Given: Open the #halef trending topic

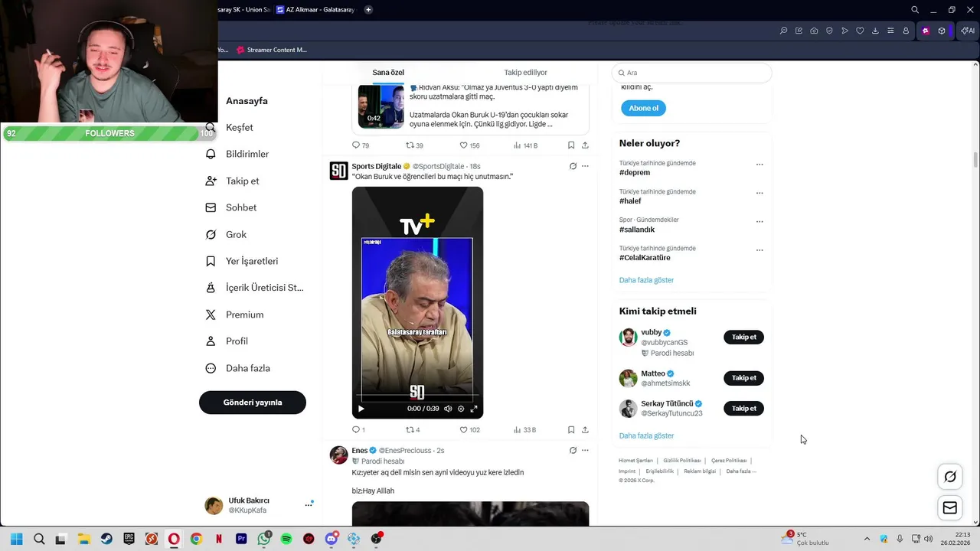Looking at the screenshot, I should coord(630,201).
